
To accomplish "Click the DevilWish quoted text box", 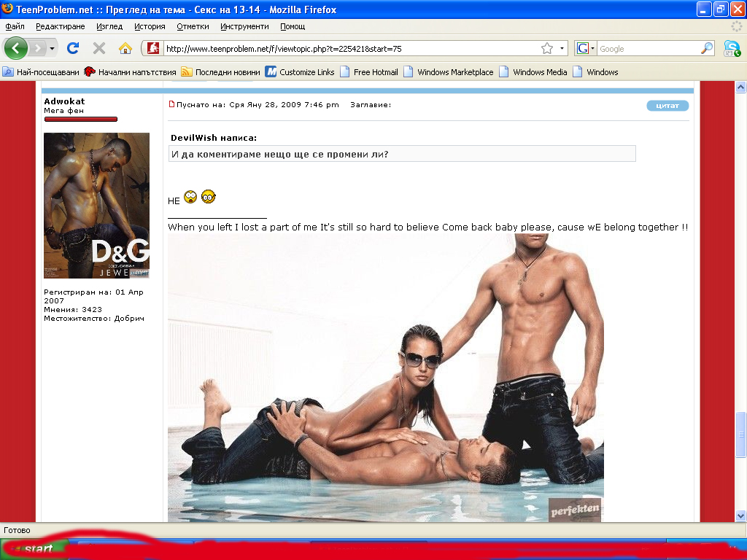I will (402, 154).
